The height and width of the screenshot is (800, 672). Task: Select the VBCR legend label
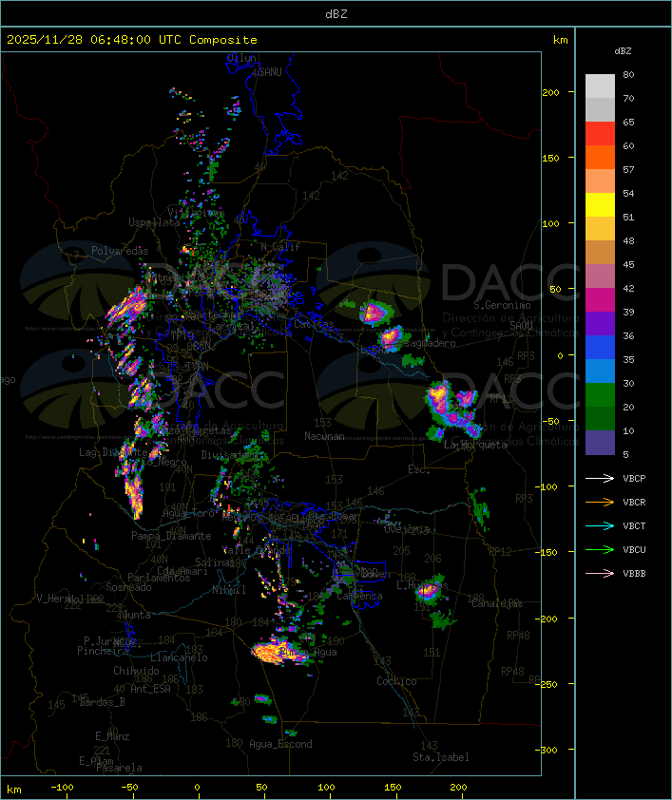(634, 502)
